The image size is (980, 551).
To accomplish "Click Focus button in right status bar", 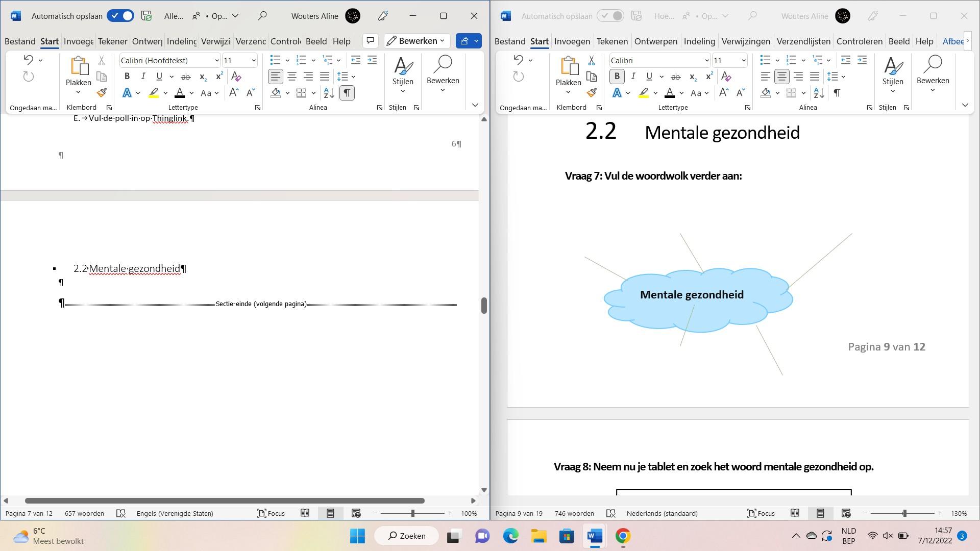I will point(761,513).
